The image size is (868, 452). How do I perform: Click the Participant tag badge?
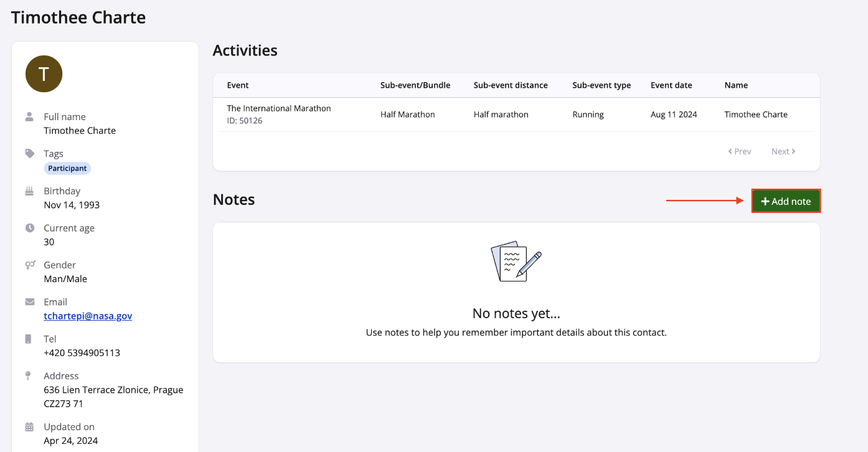67,168
